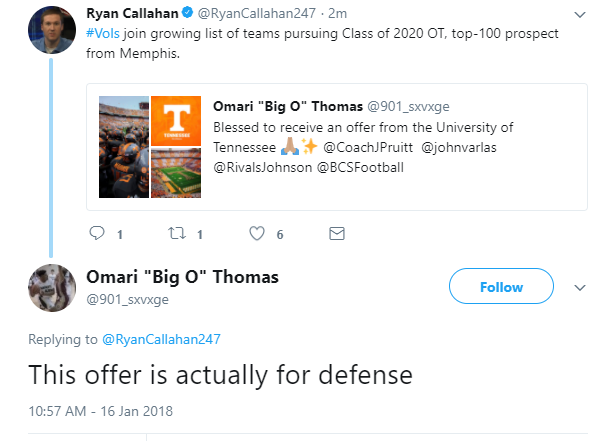Viewport: 614px width, 441px height.
Task: Open the #Vols hashtag link
Action: click(x=103, y=34)
